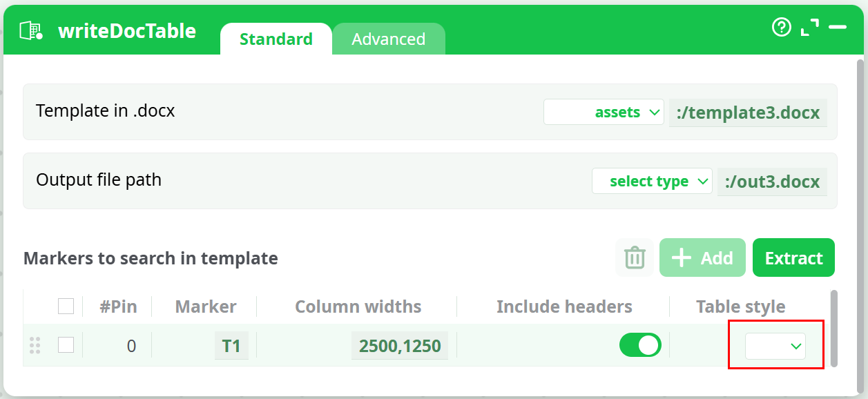Check the checkbox for pin 0 row

[x=66, y=344]
